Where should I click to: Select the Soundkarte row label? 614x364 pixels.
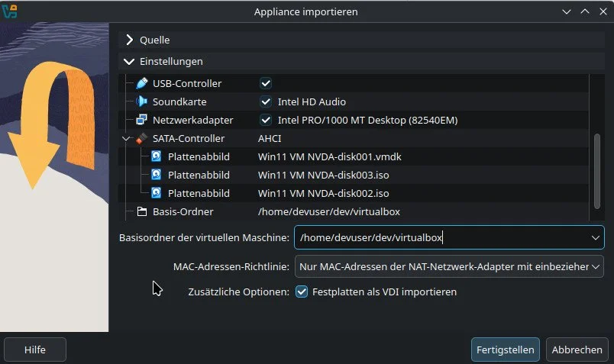coord(179,101)
